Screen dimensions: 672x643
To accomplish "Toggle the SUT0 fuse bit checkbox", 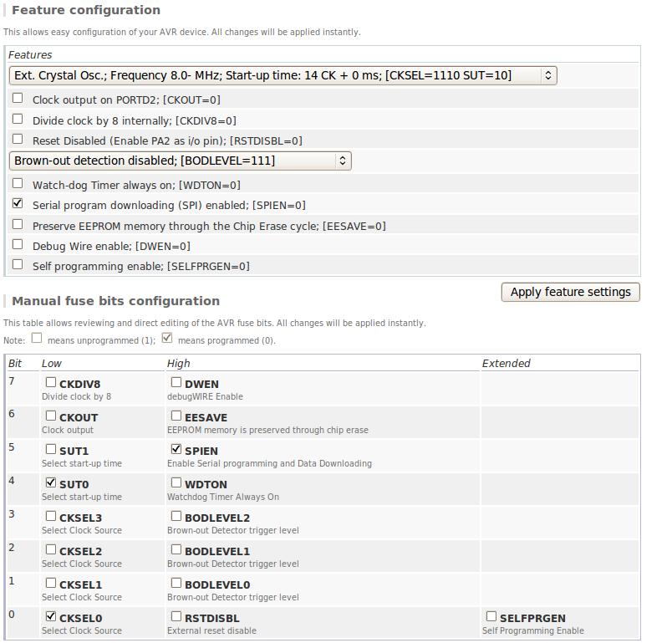I will [x=51, y=482].
